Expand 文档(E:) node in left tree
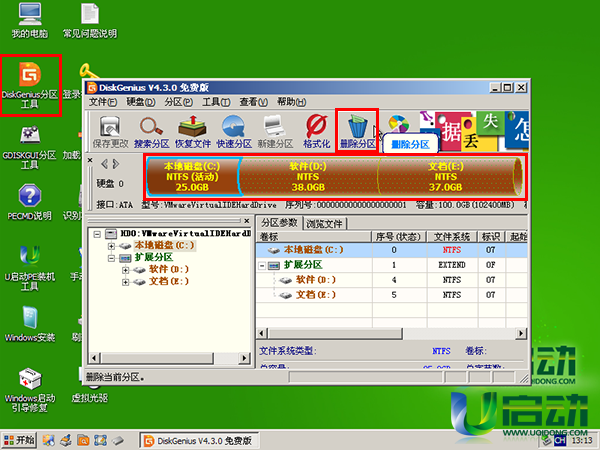Viewport: 600px width, 450px height. pos(126,282)
